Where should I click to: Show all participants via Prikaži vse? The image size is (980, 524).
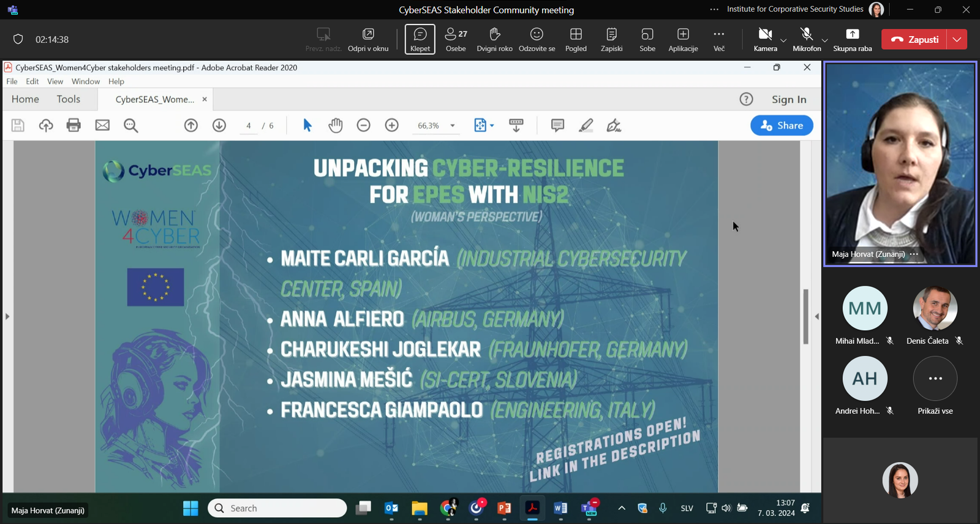pos(935,378)
